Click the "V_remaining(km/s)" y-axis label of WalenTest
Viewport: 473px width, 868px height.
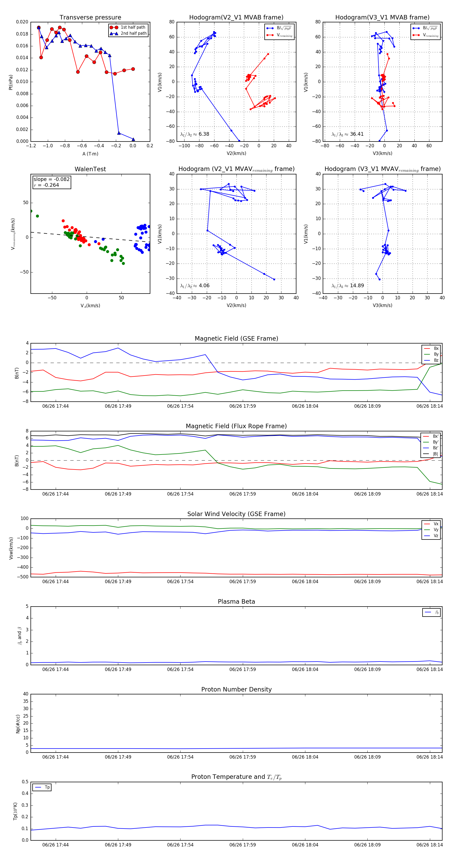coord(13,234)
